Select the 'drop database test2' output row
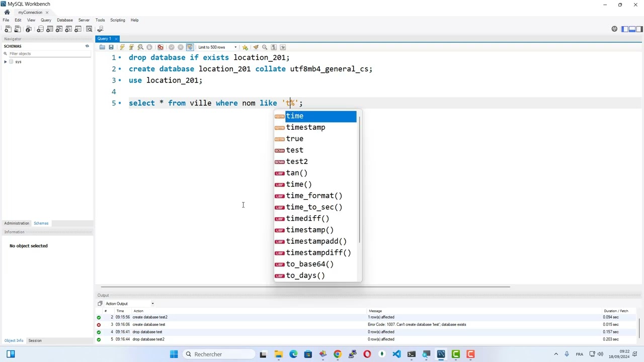This screenshot has width=644, height=362. (366, 339)
